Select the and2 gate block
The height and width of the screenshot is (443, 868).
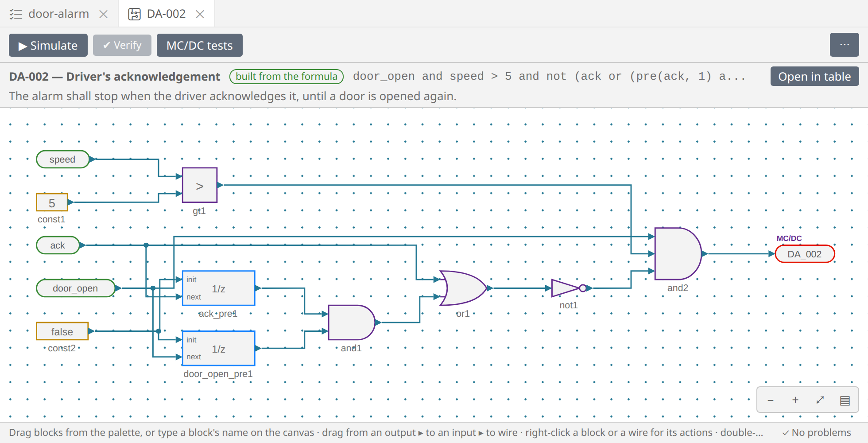(x=678, y=254)
